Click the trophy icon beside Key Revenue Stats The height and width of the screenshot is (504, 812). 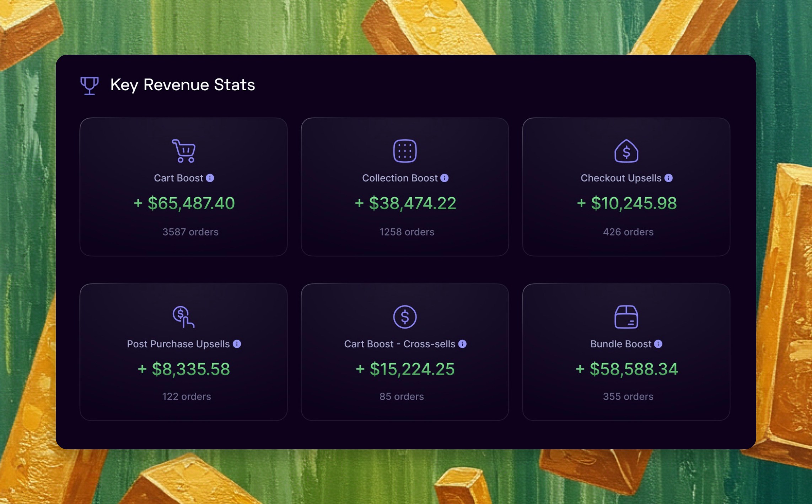89,86
